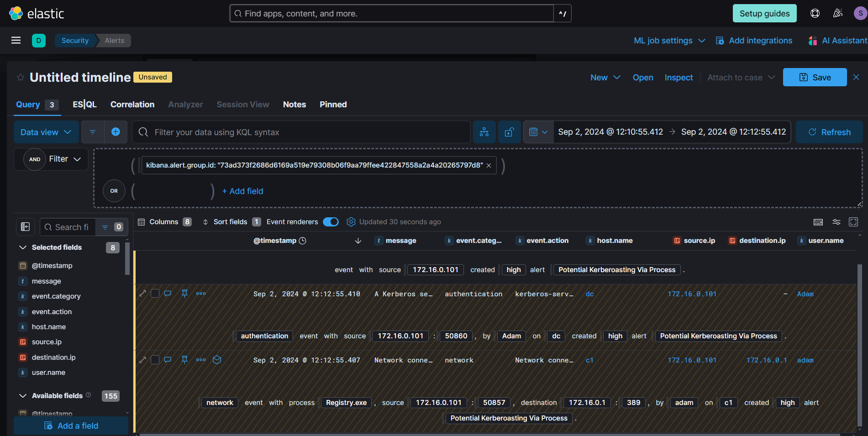Sort by the @timestamp column arrow
The height and width of the screenshot is (436, 868).
coord(358,241)
